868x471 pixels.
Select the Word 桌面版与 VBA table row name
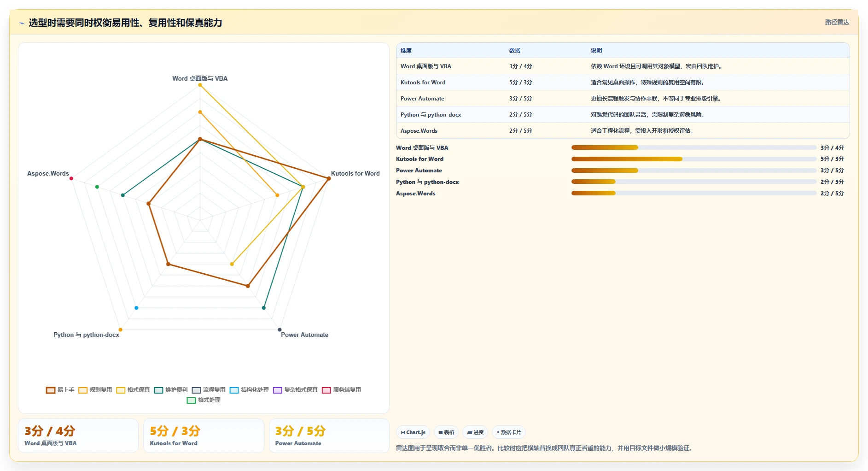(x=426, y=66)
